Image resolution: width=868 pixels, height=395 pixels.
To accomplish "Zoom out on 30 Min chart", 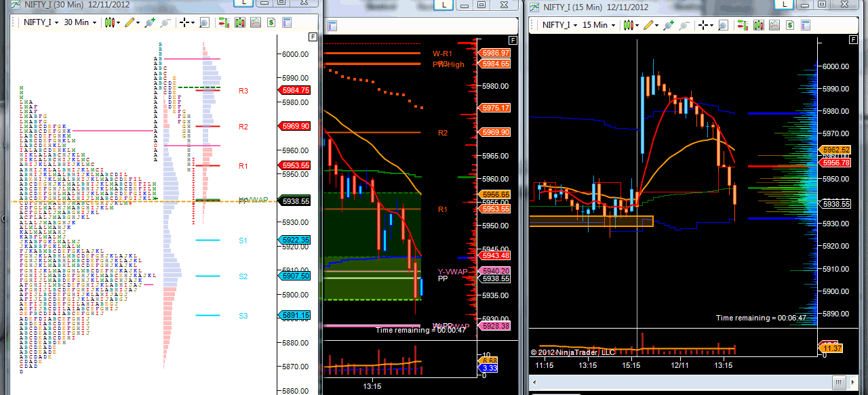I will [x=166, y=22].
